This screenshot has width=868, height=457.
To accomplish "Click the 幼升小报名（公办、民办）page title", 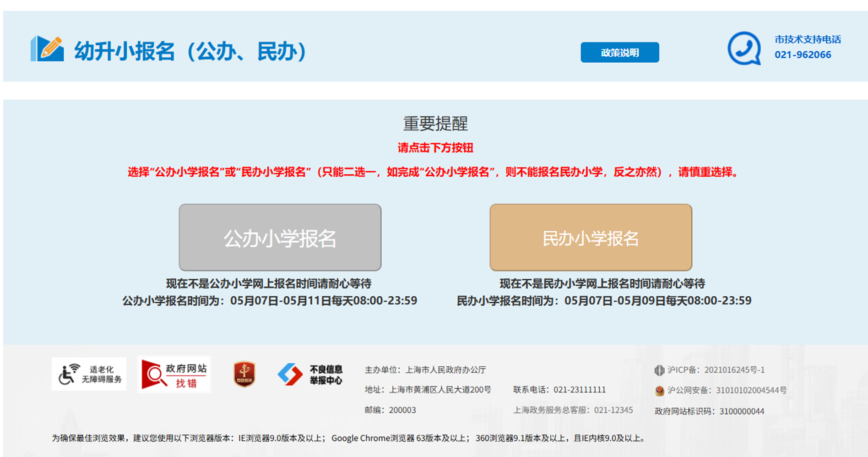I will tap(190, 51).
